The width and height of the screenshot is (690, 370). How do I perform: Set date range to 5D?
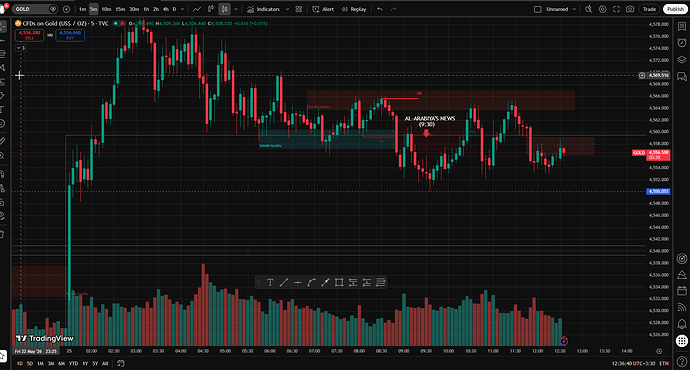click(x=30, y=363)
